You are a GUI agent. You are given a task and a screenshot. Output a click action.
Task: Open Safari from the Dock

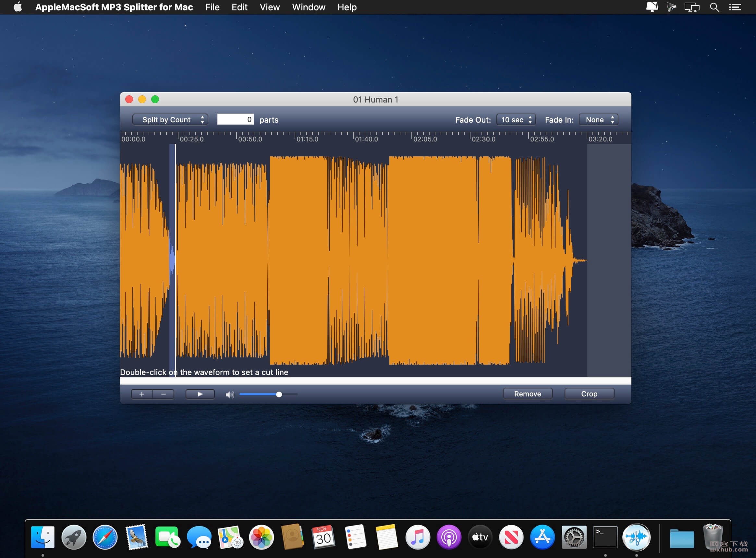click(x=105, y=537)
